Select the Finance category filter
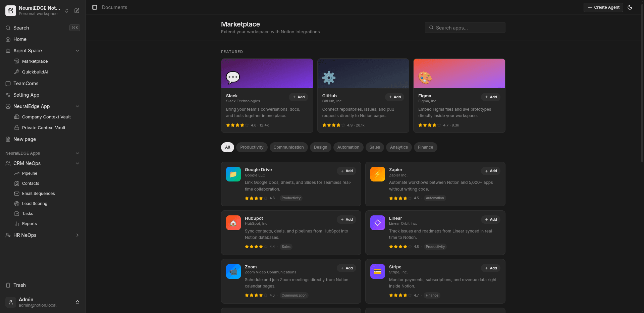Image resolution: width=644 pixels, height=313 pixels. pos(425,147)
